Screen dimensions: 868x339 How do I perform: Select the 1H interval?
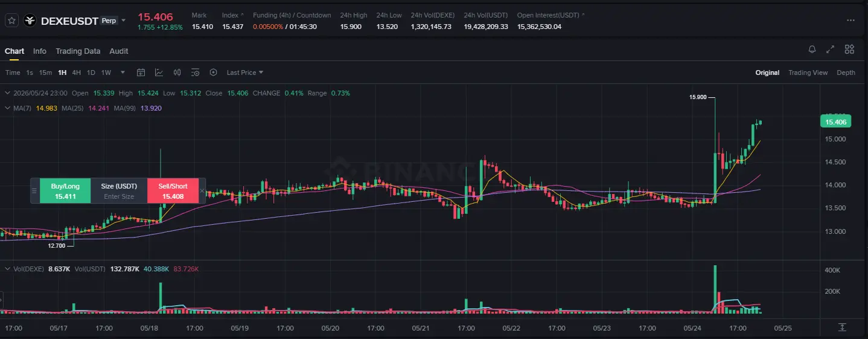click(x=62, y=73)
